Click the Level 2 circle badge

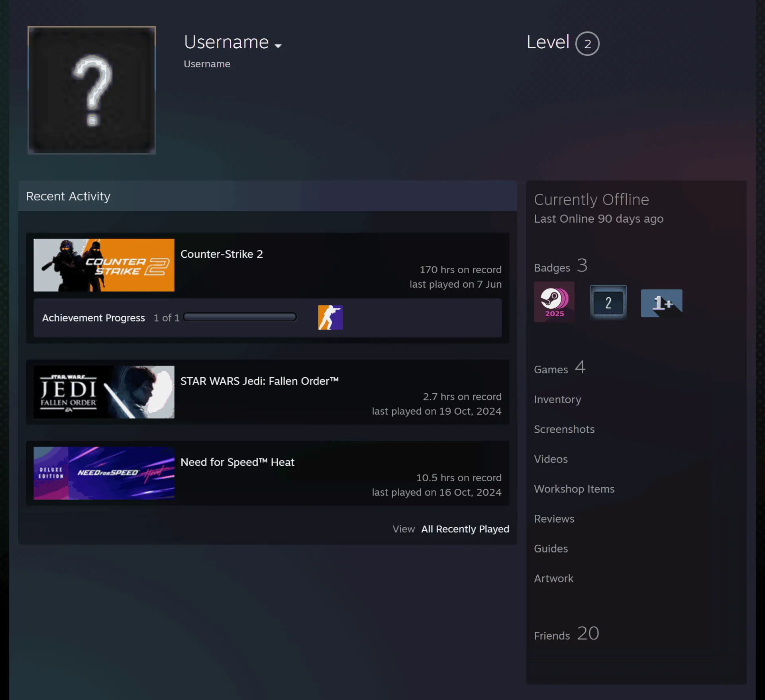tap(587, 43)
